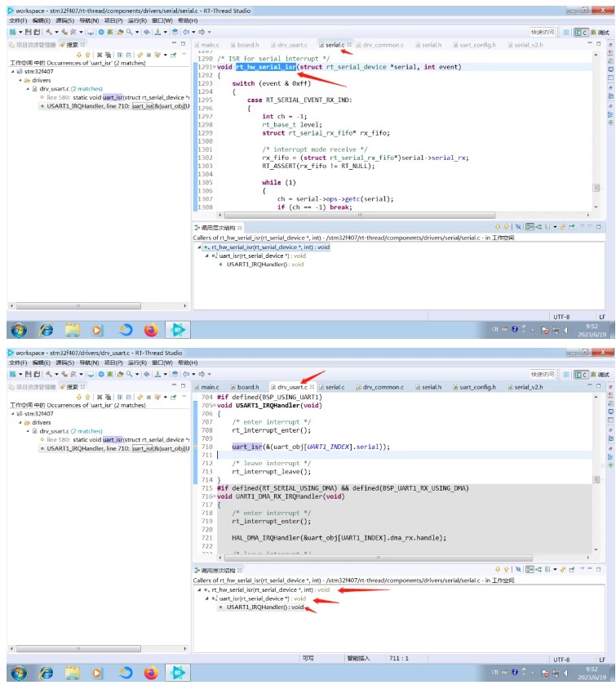
Task: Click Firefox icon on taskbar below serial.c-titled window
Action: click(151, 330)
